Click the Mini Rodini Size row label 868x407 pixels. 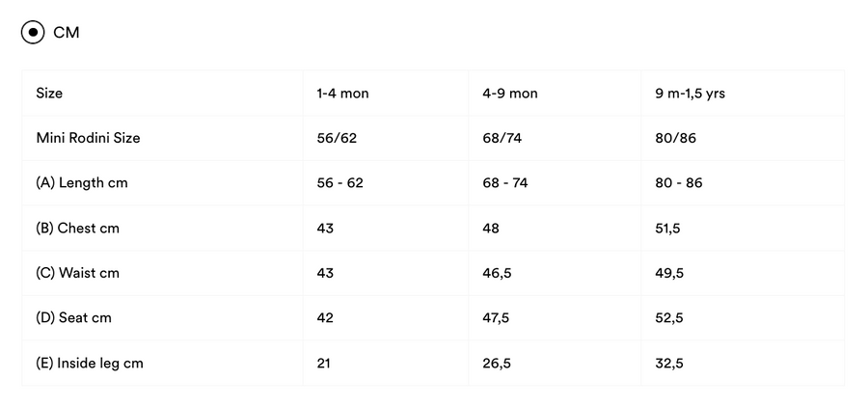point(88,138)
